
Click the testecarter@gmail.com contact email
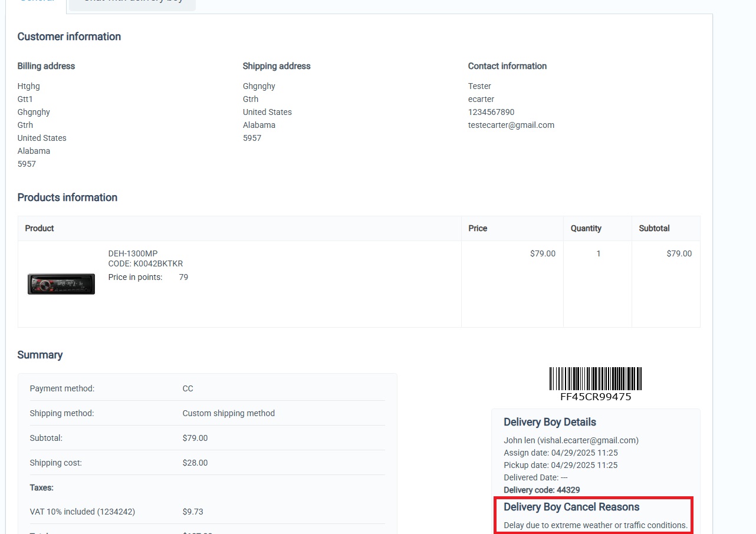(x=511, y=125)
